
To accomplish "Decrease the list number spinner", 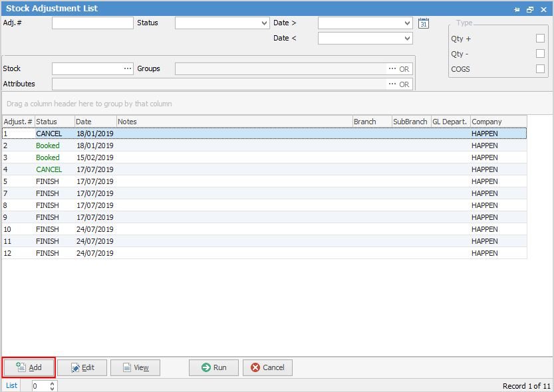I will click(53, 389).
